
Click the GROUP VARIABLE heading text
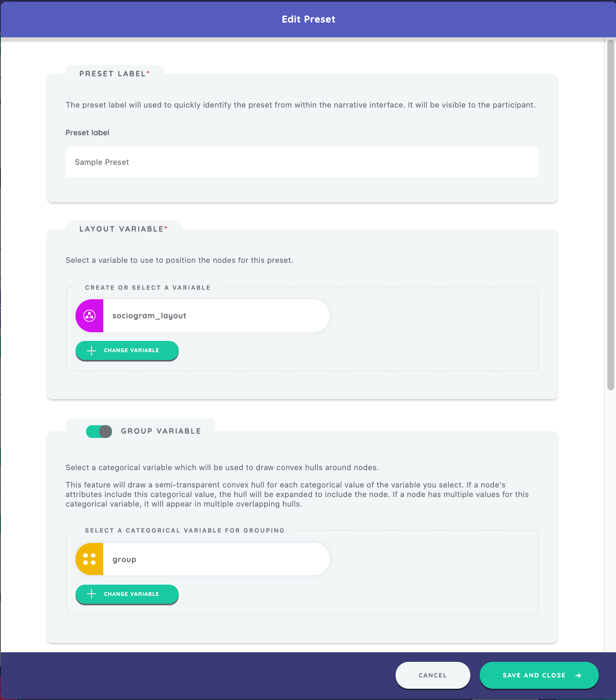point(161,431)
